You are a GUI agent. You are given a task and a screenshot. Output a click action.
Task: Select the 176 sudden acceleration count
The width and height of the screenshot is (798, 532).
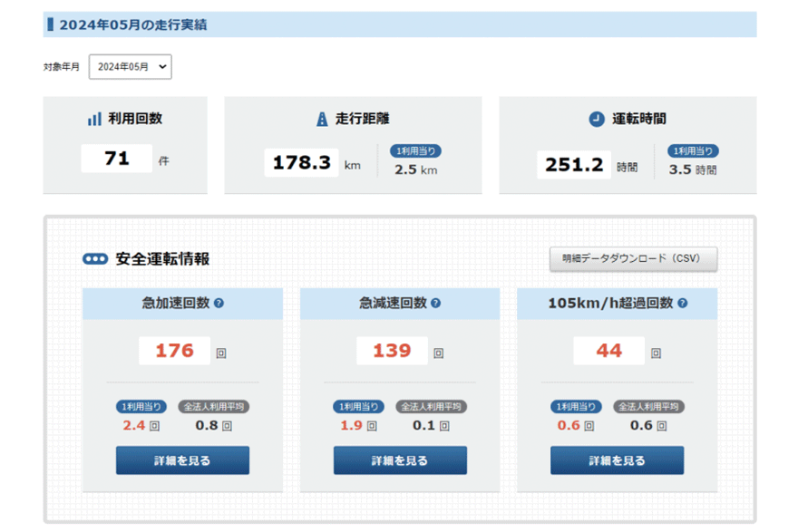coord(174,351)
